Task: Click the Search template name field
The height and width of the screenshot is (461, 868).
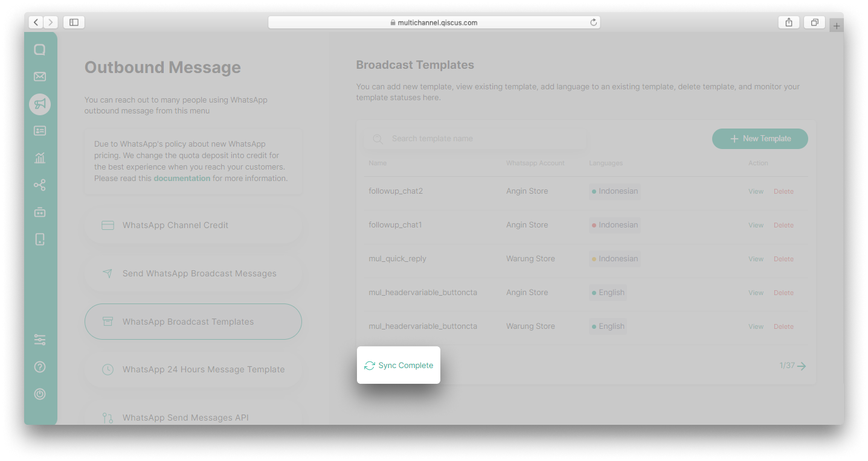Action: pos(476,139)
